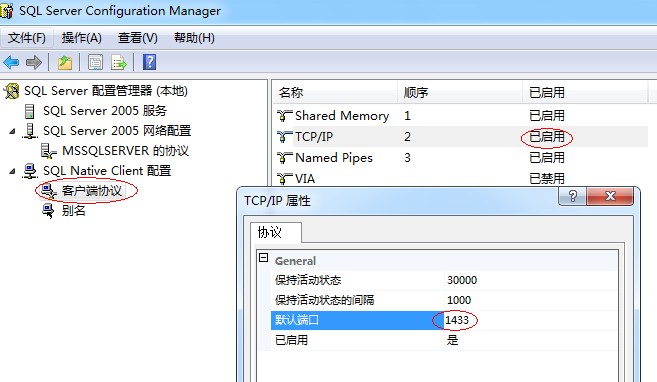Viewport: 657px width, 382px height.
Task: Collapse SQL Native Client 配置 node
Action: (x=13, y=171)
